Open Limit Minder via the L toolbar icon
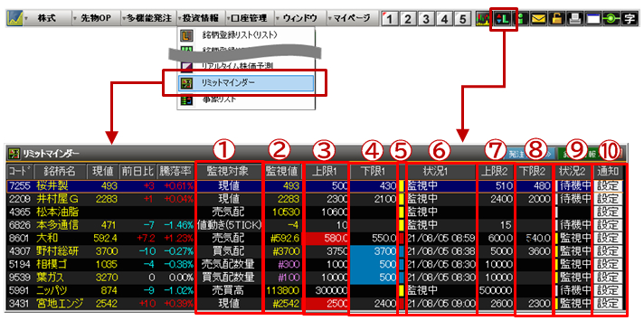Screen dimensions: 644x330 [x=503, y=19]
